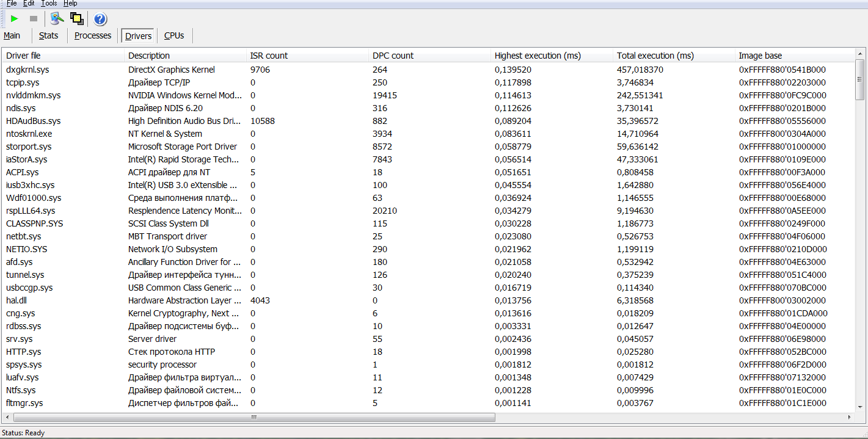This screenshot has height=439, width=868.
Task: Sort by Description column header
Action: point(185,56)
